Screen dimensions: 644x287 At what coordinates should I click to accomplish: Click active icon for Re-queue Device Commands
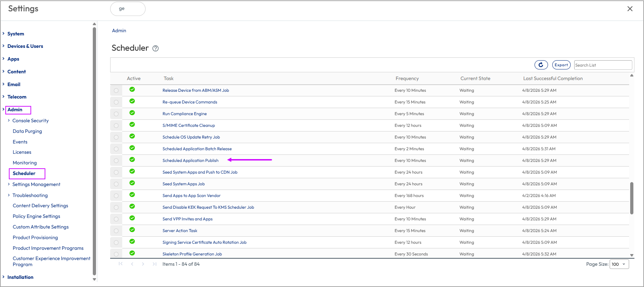pyautogui.click(x=132, y=101)
